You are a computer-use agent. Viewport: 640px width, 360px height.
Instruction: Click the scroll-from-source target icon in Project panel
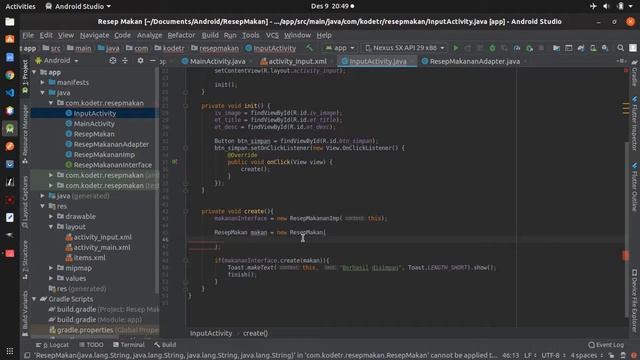pos(113,61)
